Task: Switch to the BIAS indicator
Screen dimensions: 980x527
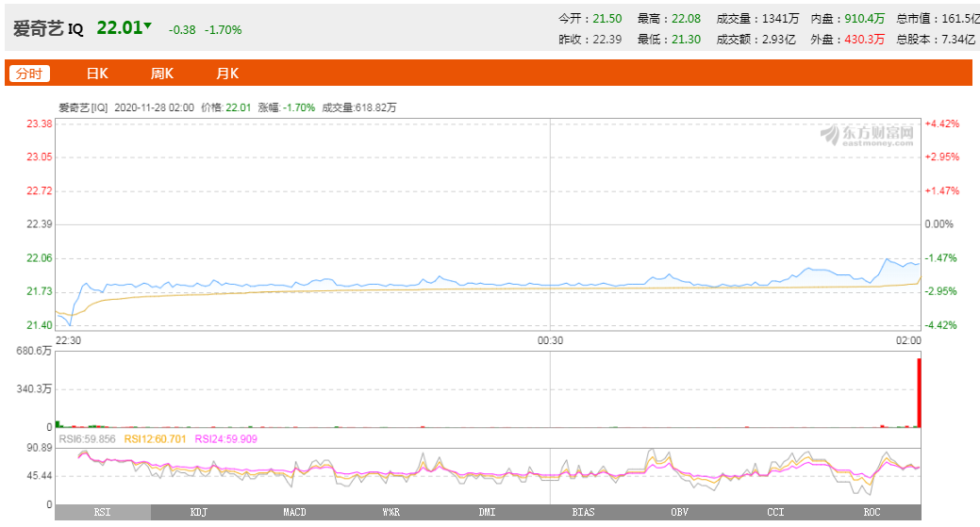Action: coord(583,512)
